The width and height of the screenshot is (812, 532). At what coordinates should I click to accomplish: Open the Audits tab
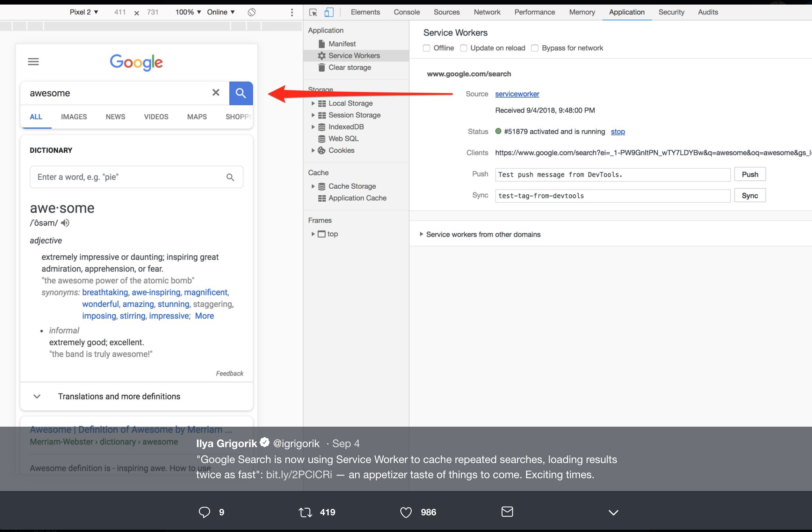point(708,12)
